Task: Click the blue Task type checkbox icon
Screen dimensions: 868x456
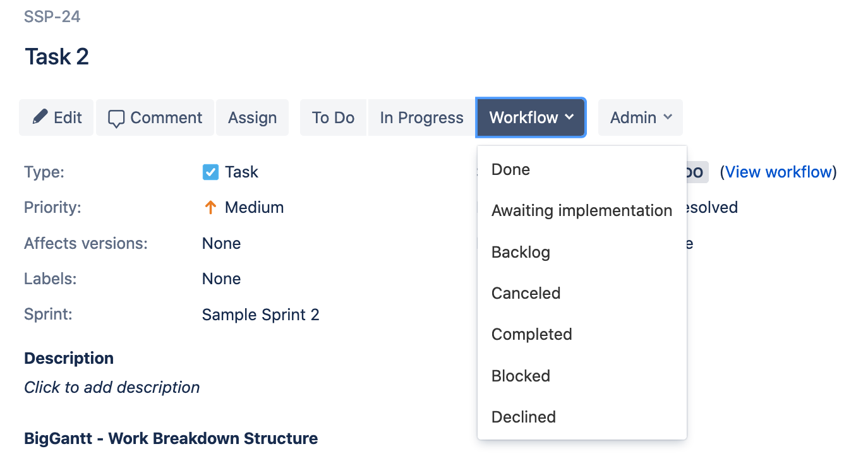Action: click(210, 171)
